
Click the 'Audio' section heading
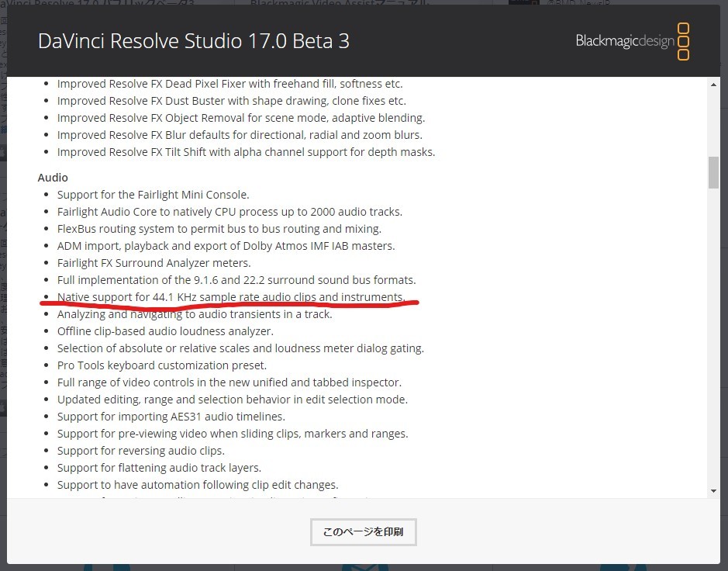click(x=53, y=178)
